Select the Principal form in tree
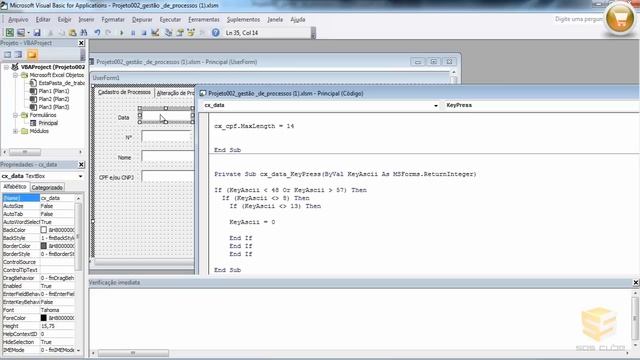This screenshot has height=360, width=640. (x=48, y=123)
